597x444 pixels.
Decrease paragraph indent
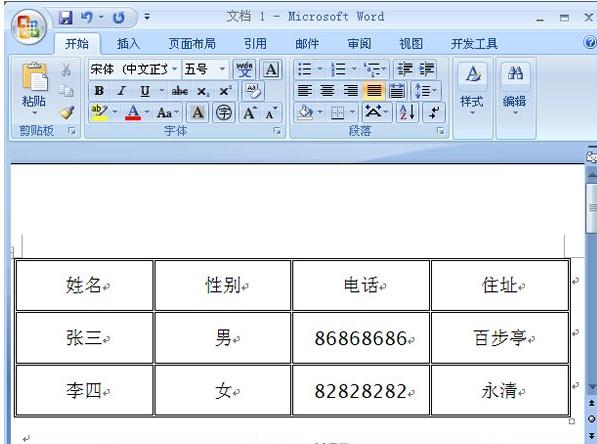405,69
